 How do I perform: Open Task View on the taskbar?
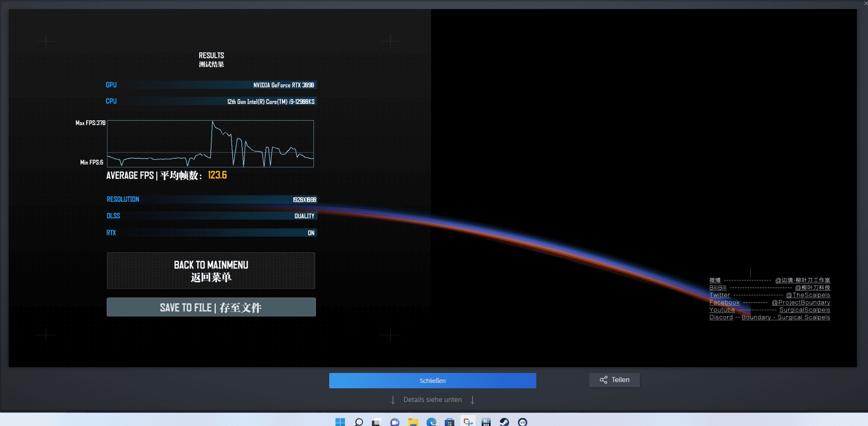pyautogui.click(x=376, y=422)
